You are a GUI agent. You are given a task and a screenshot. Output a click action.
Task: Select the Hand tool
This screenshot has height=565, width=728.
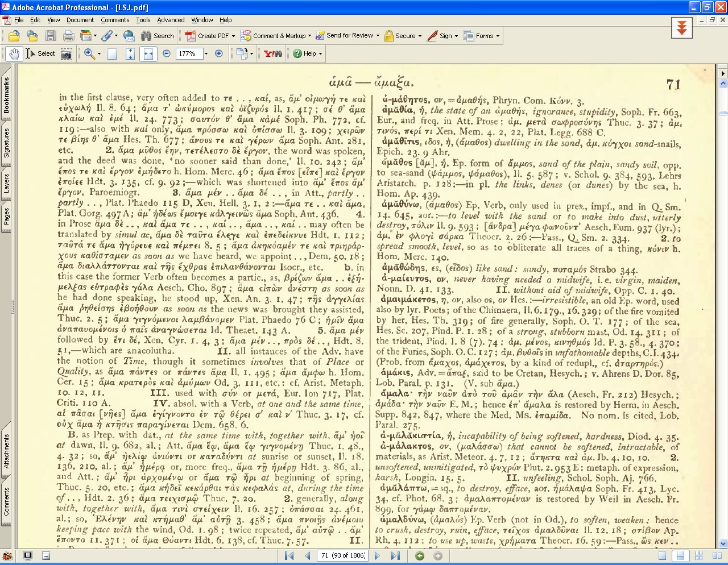pos(14,53)
